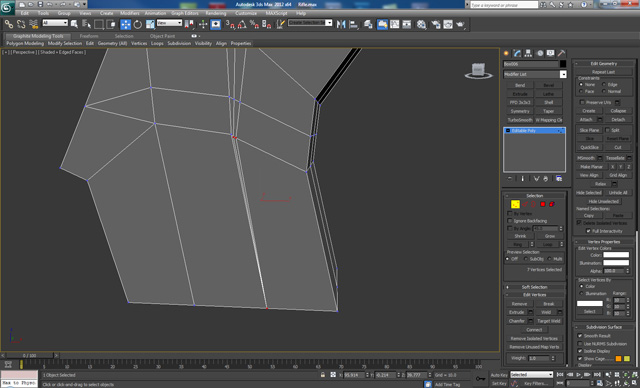Click the Save file icon in the quick access toolbar
This screenshot has width=640, height=388.
[40, 4]
